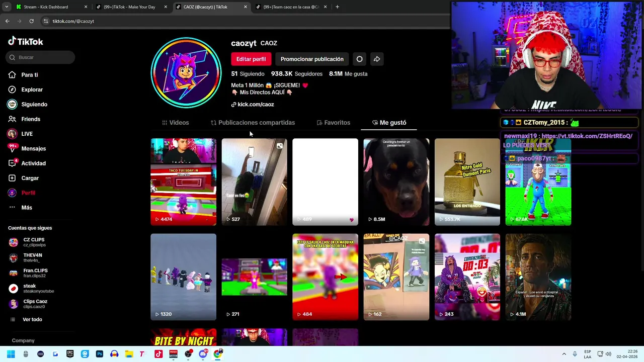Open profile settings gear icon
The image size is (644, 362).
tap(359, 59)
